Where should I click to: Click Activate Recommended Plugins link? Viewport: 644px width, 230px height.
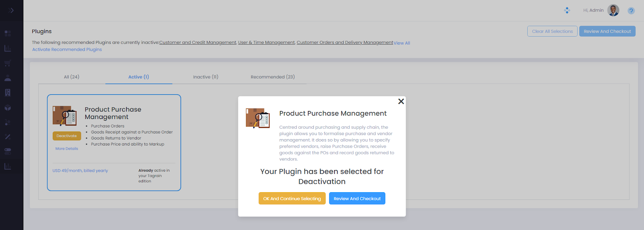[x=67, y=49]
